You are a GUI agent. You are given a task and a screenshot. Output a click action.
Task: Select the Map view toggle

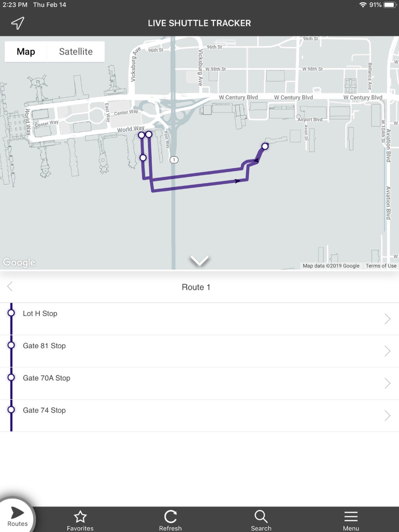tap(26, 51)
